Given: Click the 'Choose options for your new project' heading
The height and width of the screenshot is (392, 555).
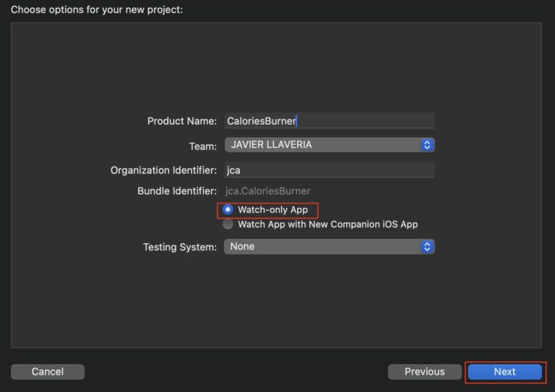Looking at the screenshot, I should (97, 9).
